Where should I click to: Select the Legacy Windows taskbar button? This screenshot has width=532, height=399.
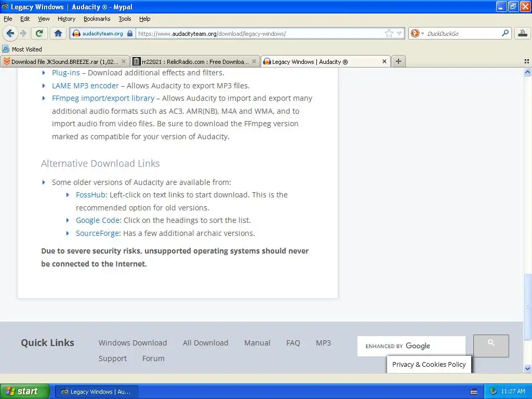pos(96,392)
